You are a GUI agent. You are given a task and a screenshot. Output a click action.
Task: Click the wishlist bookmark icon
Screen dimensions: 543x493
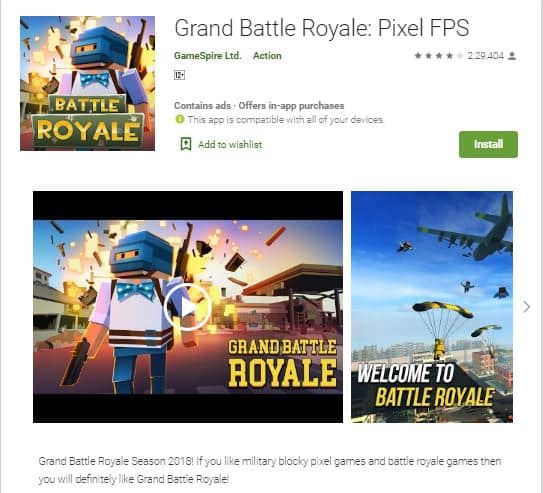(186, 144)
